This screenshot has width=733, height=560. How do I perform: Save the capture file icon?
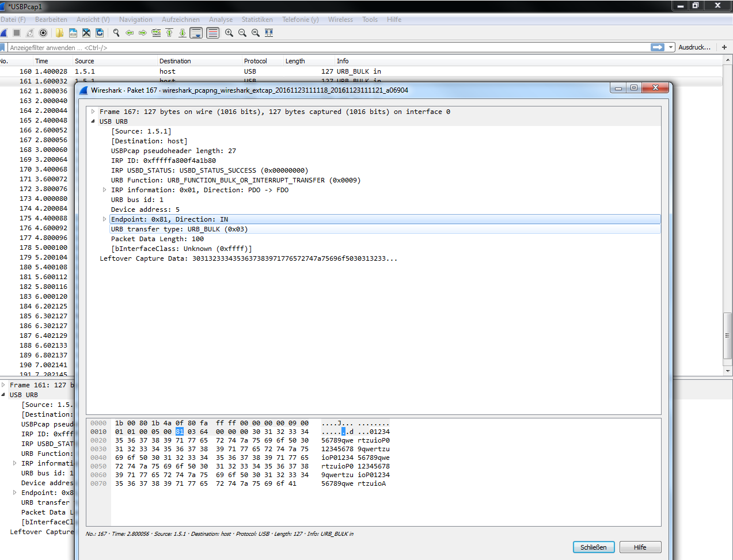pos(73,33)
